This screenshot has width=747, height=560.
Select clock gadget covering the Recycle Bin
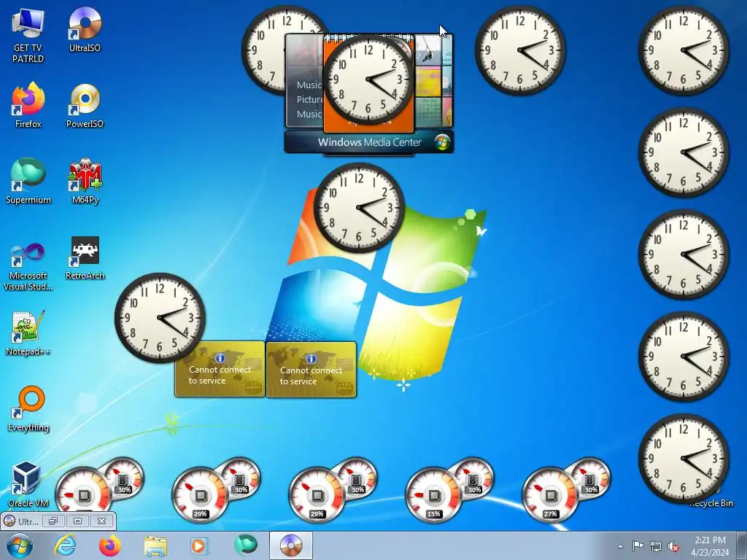(683, 458)
